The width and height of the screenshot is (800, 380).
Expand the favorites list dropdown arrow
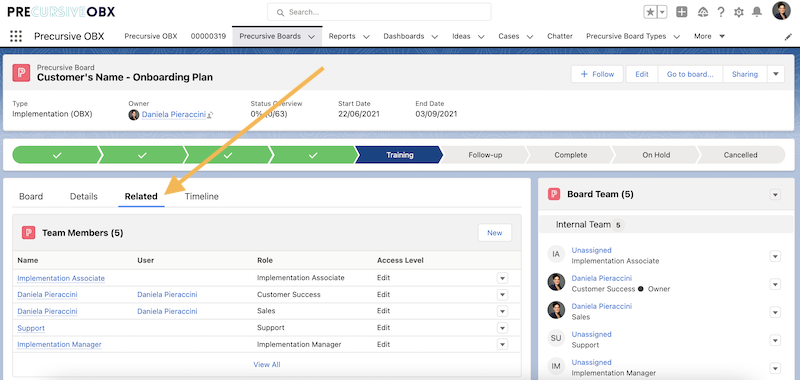(662, 12)
